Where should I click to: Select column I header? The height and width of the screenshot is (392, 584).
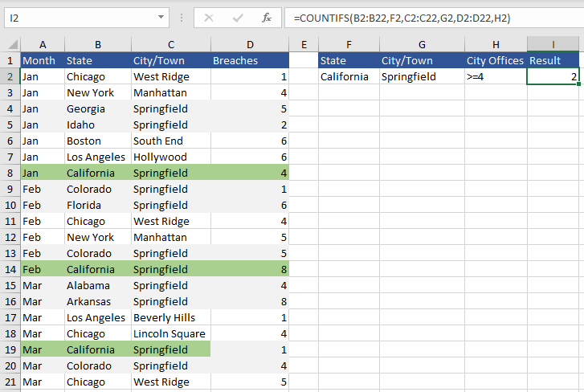553,45
